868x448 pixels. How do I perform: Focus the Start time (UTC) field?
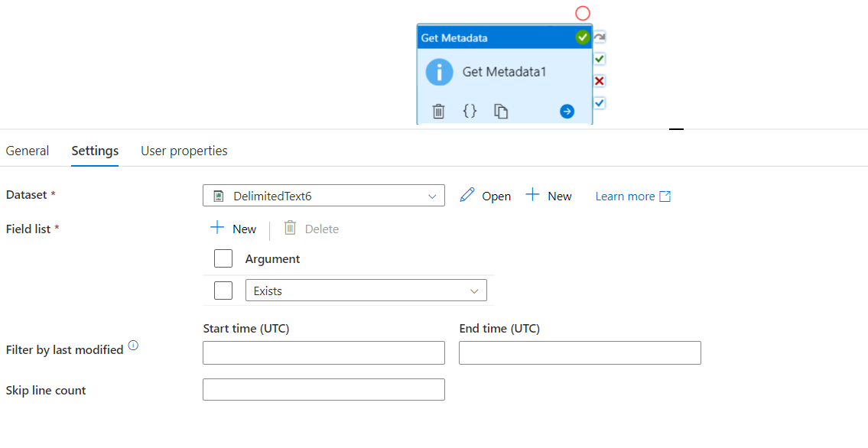pos(323,353)
